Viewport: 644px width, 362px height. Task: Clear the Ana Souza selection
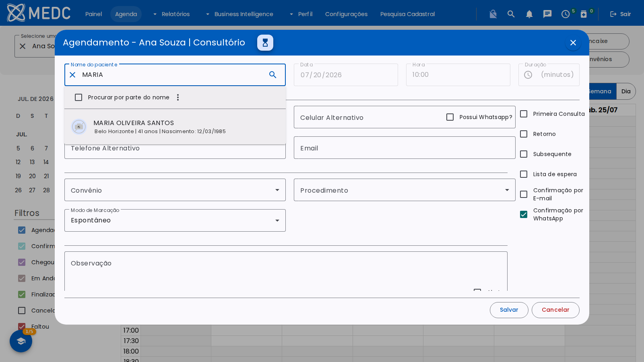point(23,46)
